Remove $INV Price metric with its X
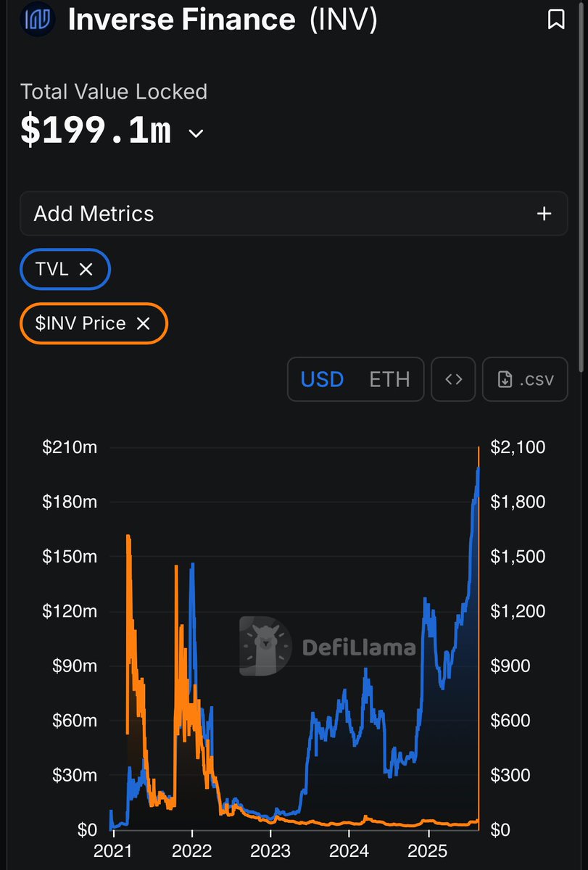588x870 pixels. (144, 323)
